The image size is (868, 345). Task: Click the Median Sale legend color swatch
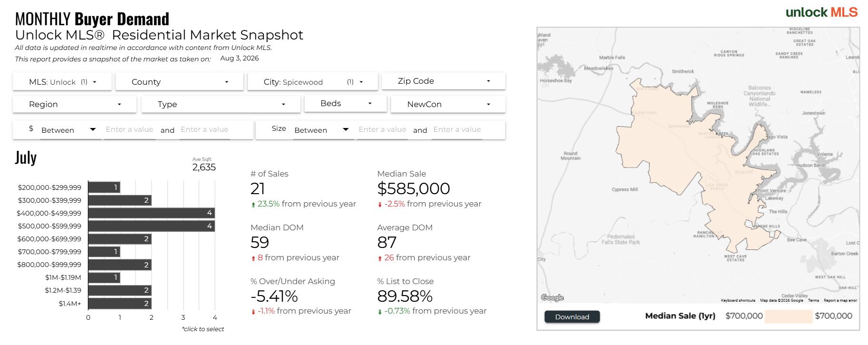pos(789,316)
